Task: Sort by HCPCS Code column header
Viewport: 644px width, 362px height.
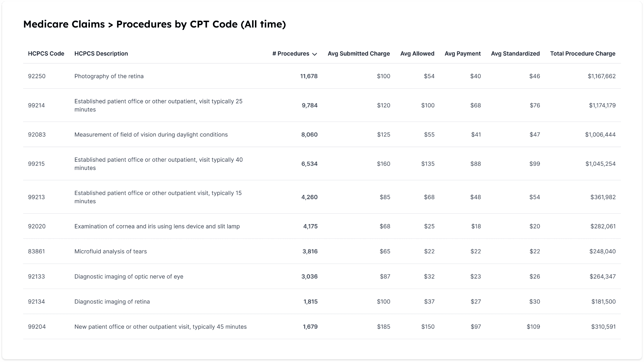Action: [46, 53]
